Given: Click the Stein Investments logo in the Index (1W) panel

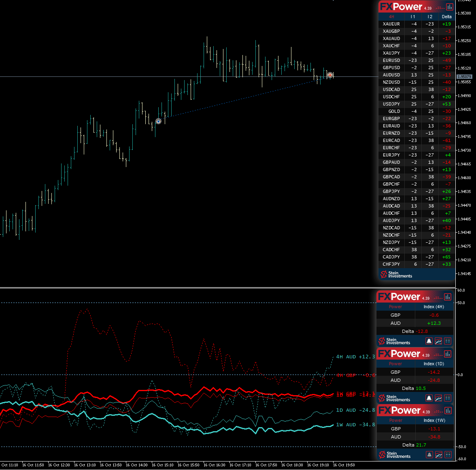Looking at the screenshot, I should pos(395,455).
